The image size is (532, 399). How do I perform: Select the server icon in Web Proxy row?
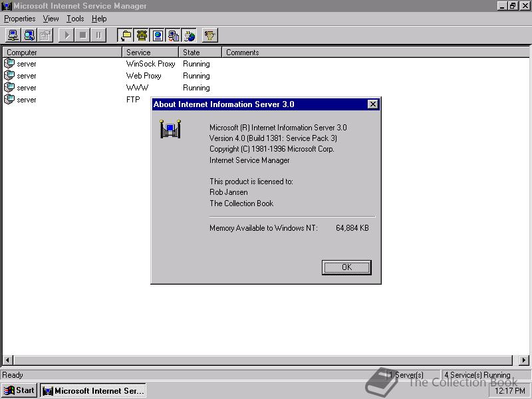coord(9,75)
